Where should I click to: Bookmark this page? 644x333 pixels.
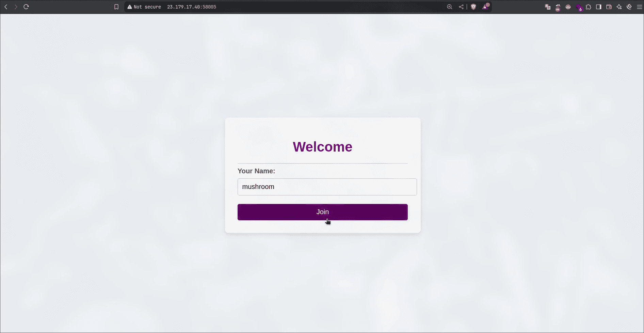coord(116,7)
